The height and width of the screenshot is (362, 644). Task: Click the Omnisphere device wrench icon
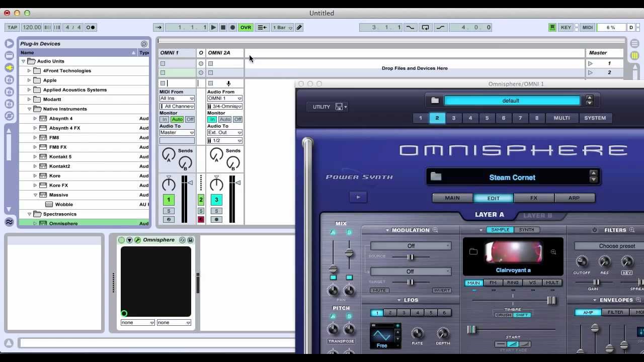coord(137,240)
